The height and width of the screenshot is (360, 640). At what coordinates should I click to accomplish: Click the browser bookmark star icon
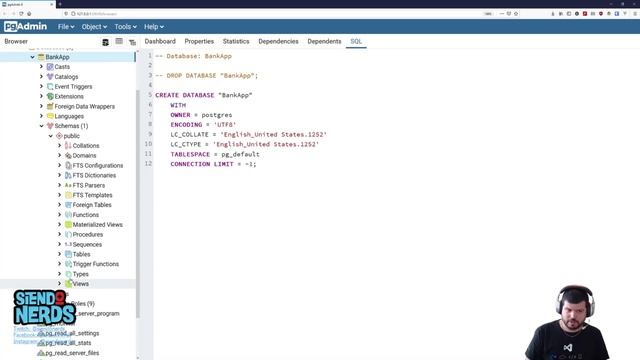click(x=516, y=13)
